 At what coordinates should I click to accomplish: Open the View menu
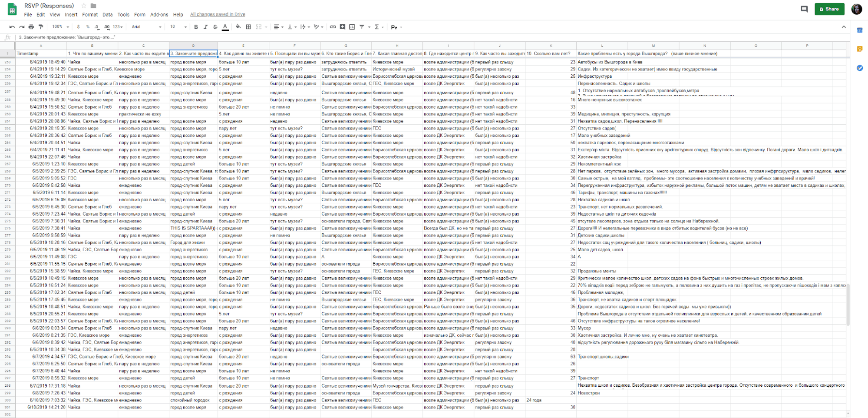(55, 15)
